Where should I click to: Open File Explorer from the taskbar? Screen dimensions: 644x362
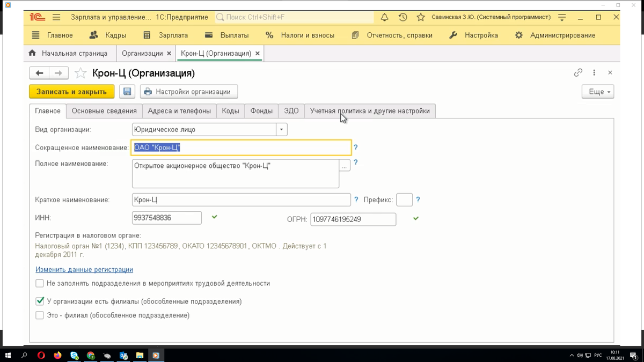pos(140,355)
